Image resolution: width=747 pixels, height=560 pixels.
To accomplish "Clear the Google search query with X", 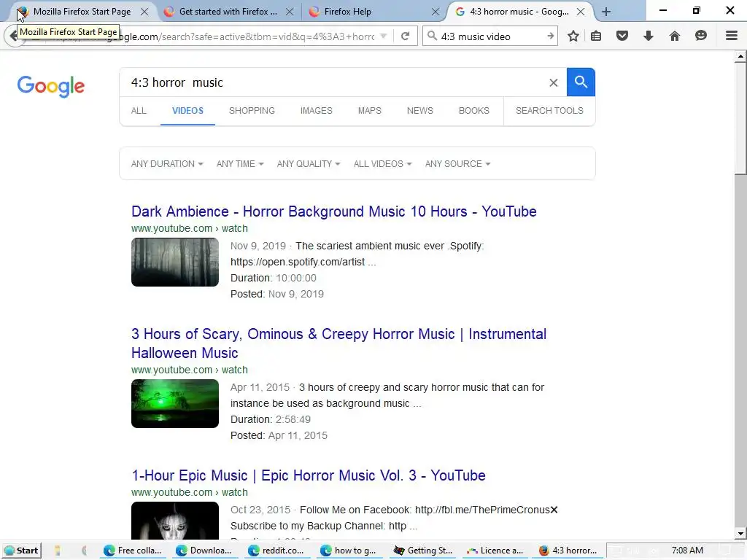I will pyautogui.click(x=553, y=83).
